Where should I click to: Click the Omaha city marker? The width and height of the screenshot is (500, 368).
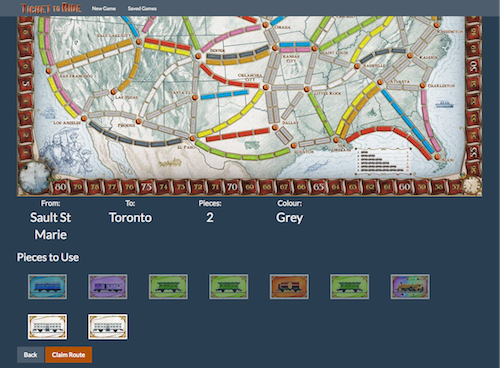coord(266,25)
